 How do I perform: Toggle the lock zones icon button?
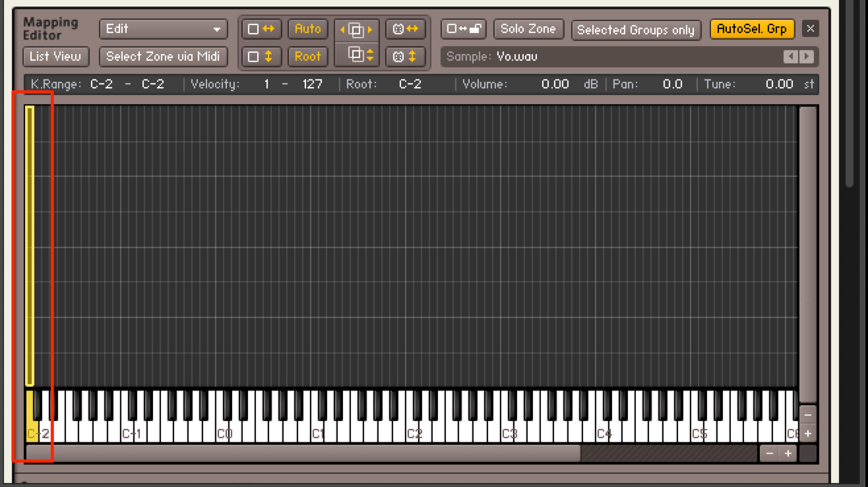tap(464, 29)
